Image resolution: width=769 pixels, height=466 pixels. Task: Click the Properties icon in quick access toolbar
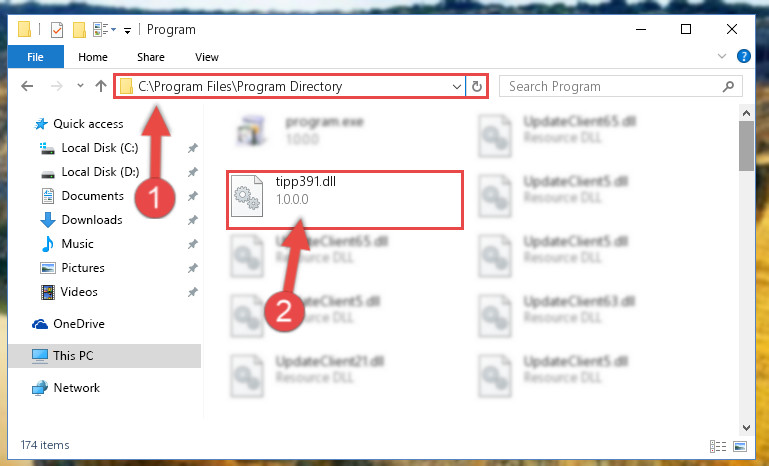point(57,30)
